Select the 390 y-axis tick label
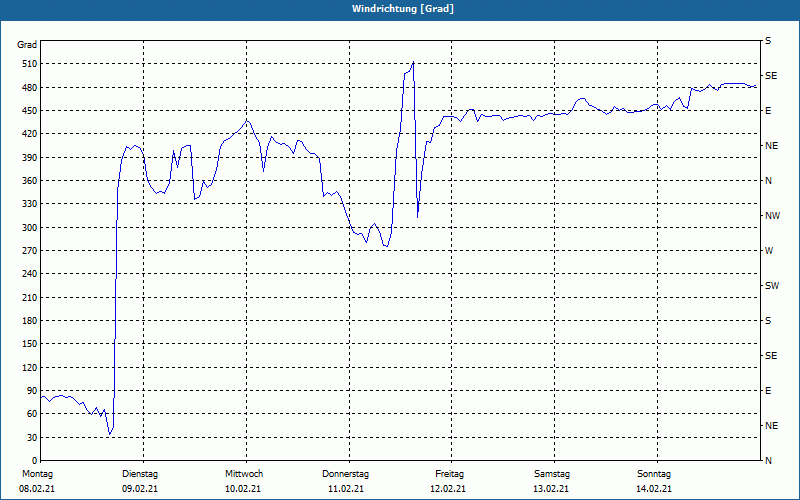The image size is (800, 500). [x=30, y=157]
